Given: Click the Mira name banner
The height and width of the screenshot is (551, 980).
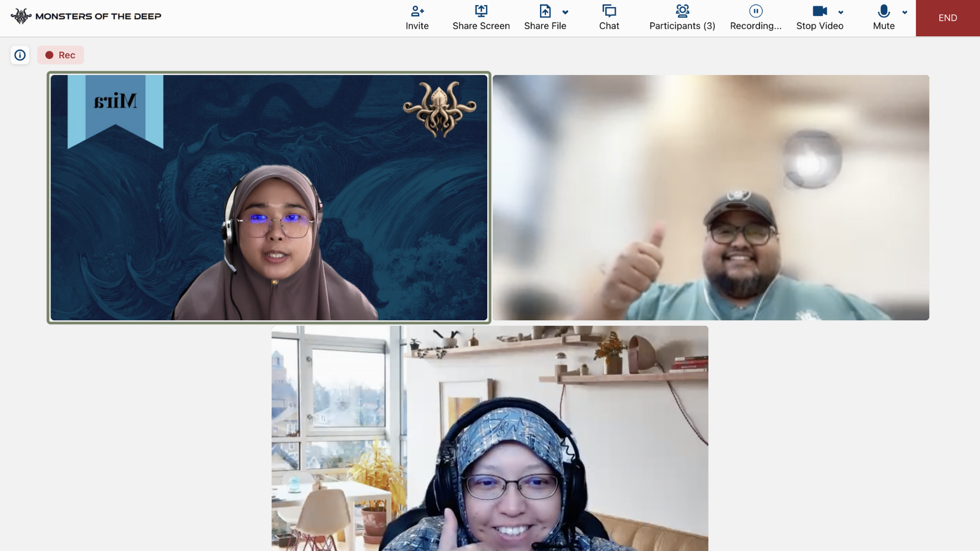Looking at the screenshot, I should coord(115,111).
